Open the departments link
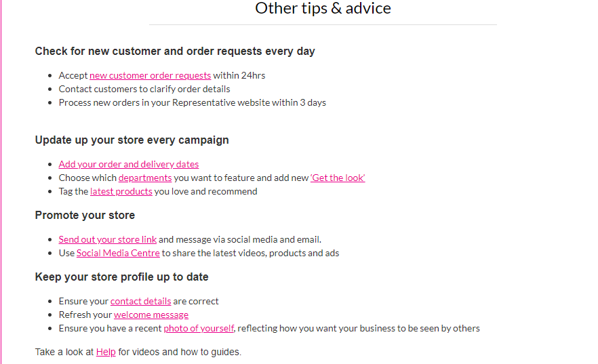This screenshot has height=364, width=598. point(145,178)
